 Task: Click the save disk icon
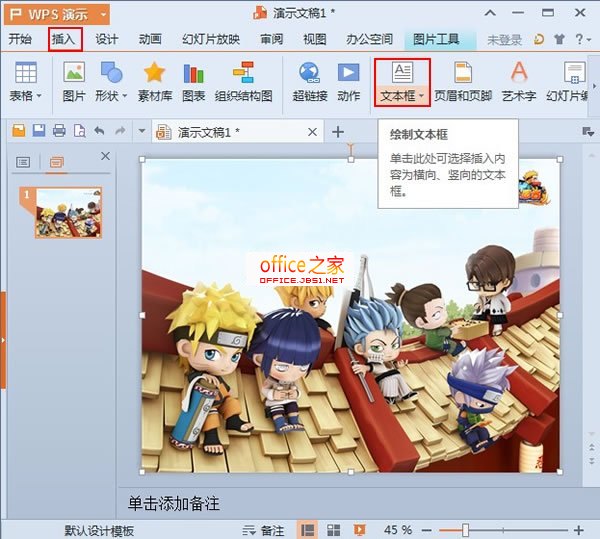point(39,131)
